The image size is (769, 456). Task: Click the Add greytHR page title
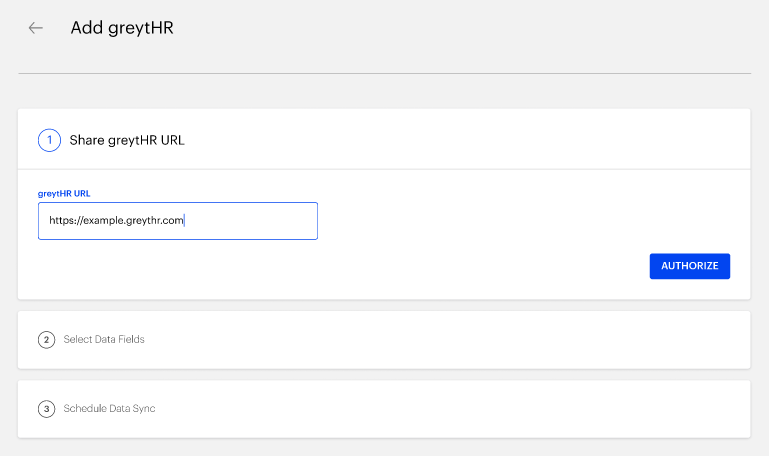pyautogui.click(x=122, y=28)
